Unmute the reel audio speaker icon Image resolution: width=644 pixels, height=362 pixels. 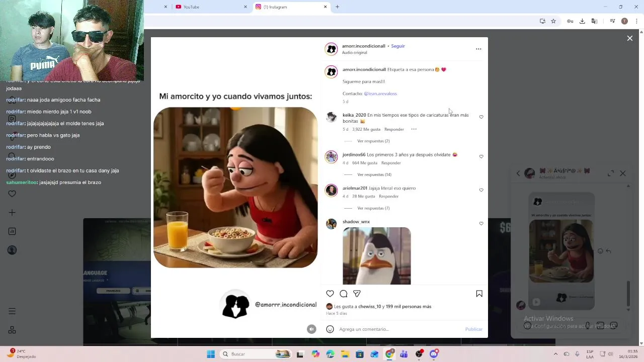pyautogui.click(x=311, y=329)
